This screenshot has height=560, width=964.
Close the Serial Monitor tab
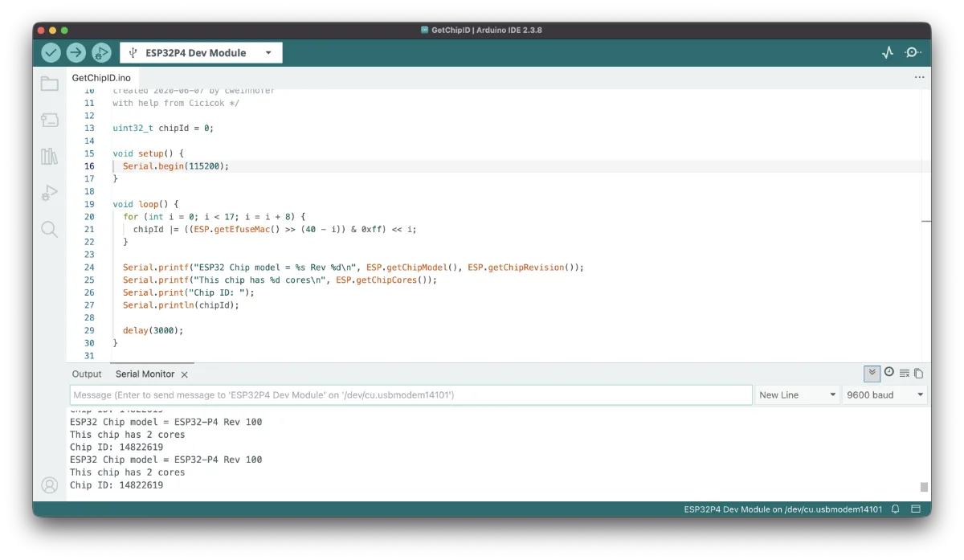(x=185, y=375)
